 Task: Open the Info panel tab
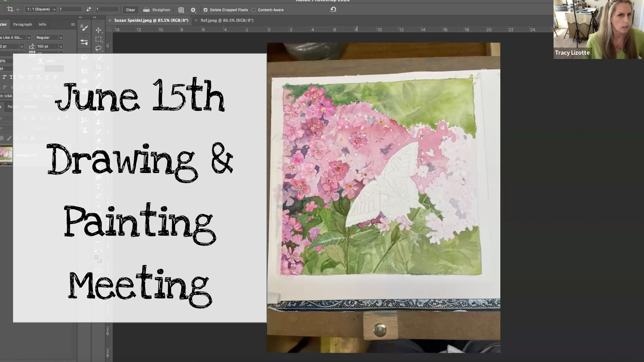click(x=42, y=24)
